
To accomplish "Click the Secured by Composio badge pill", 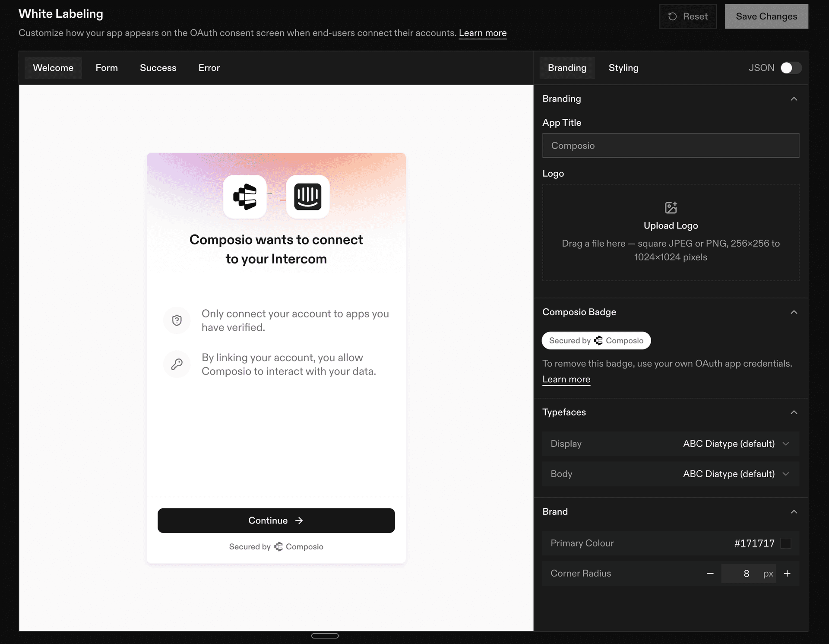I will tap(596, 340).
